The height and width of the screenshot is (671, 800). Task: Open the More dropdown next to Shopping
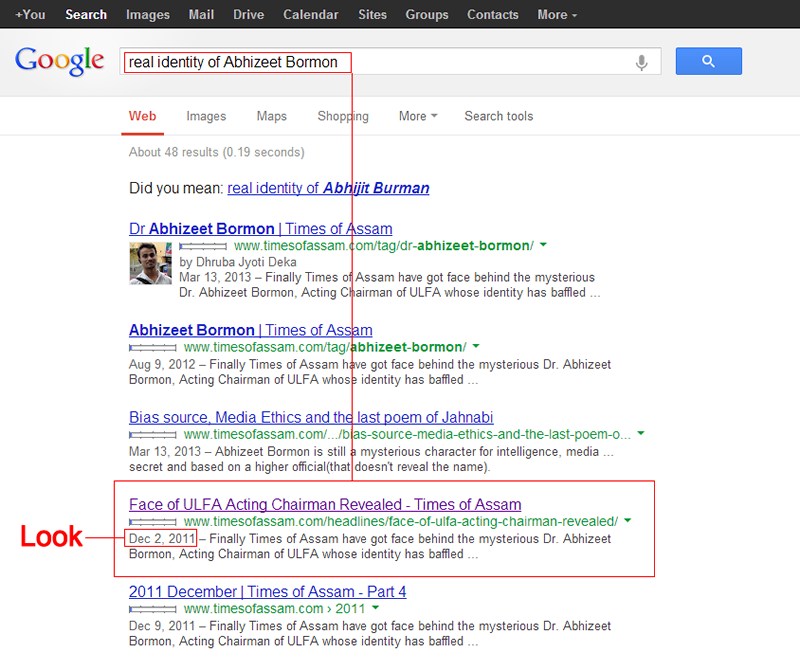click(x=416, y=116)
